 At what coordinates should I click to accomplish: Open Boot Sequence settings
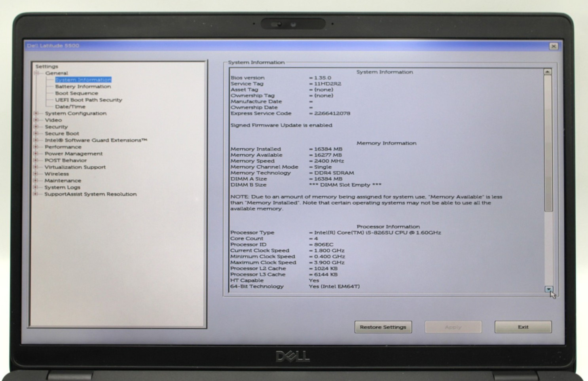[x=76, y=93]
